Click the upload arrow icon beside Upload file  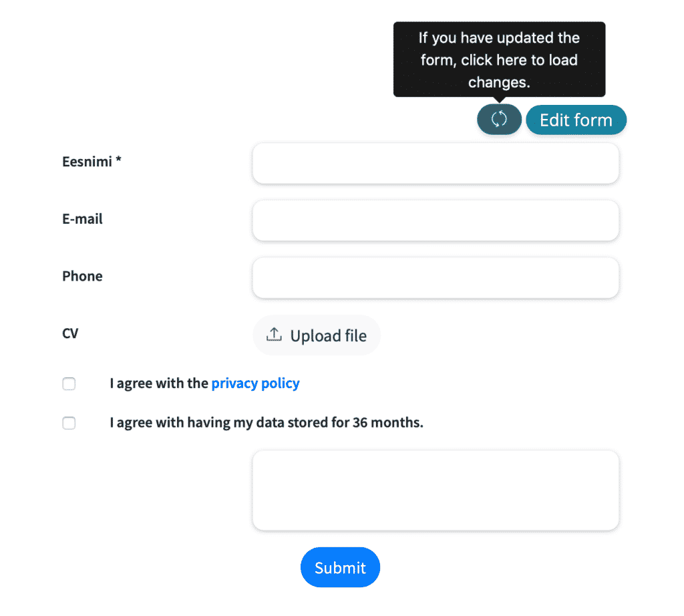(274, 335)
